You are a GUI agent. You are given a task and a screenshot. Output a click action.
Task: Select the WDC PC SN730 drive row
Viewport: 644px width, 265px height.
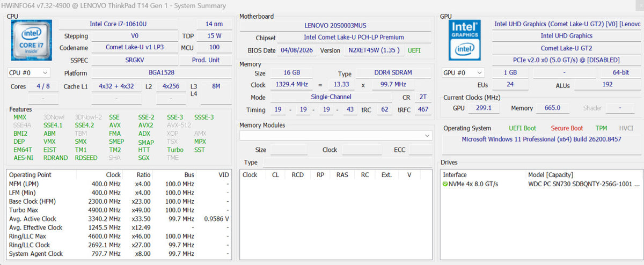pyautogui.click(x=541, y=184)
